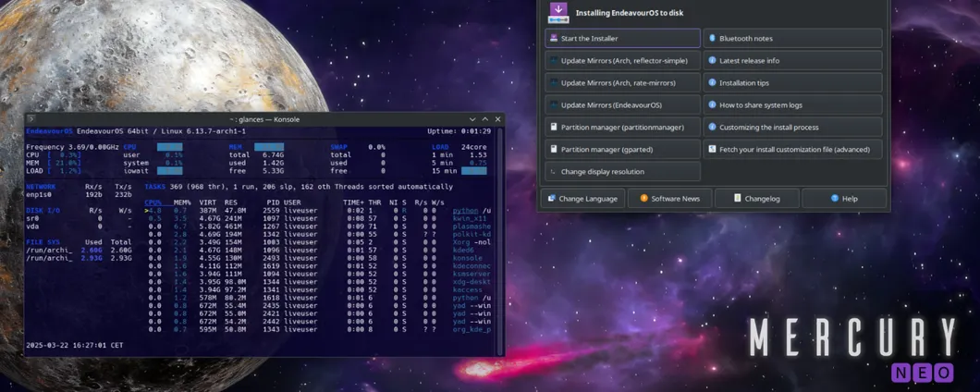Click the vda disk entry
980x392 pixels.
tap(31, 227)
